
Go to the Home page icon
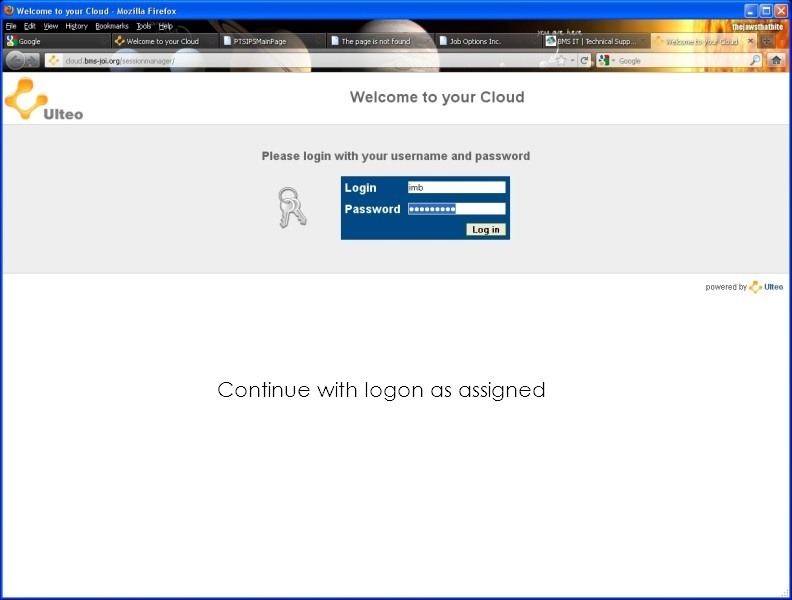coord(775,60)
